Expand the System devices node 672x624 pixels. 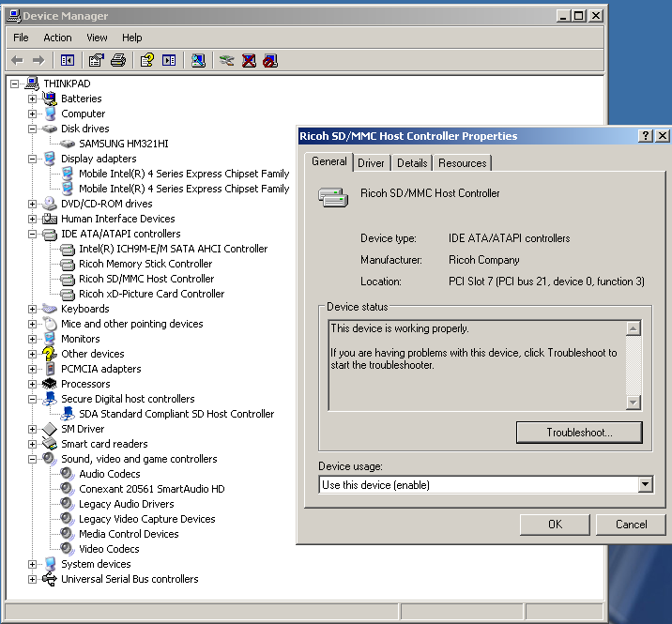click(32, 564)
